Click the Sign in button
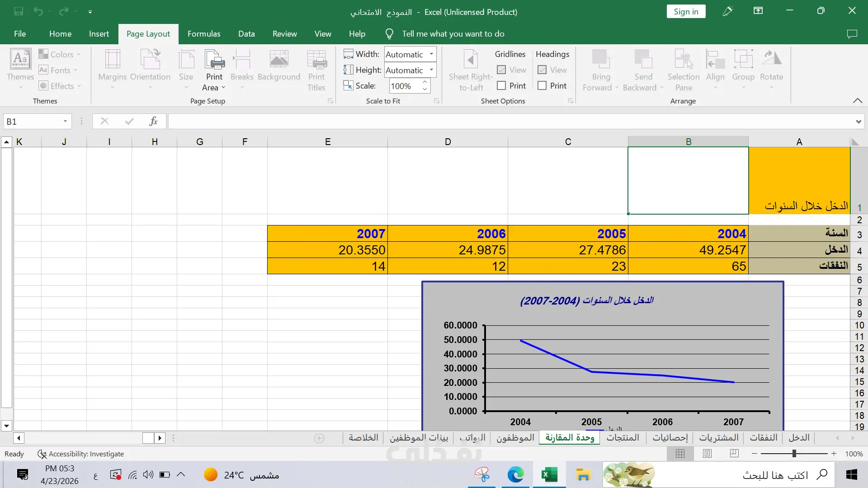This screenshot has width=868, height=488. 686,11
